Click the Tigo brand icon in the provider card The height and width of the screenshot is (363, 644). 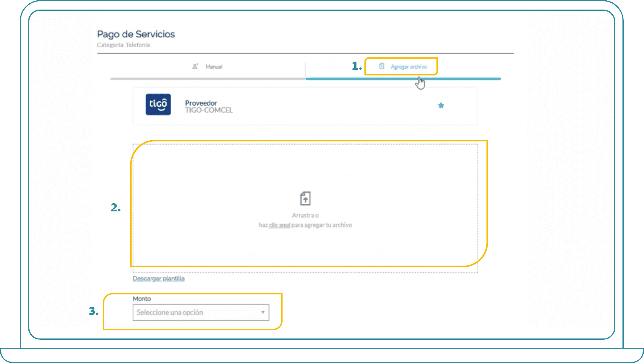158,105
